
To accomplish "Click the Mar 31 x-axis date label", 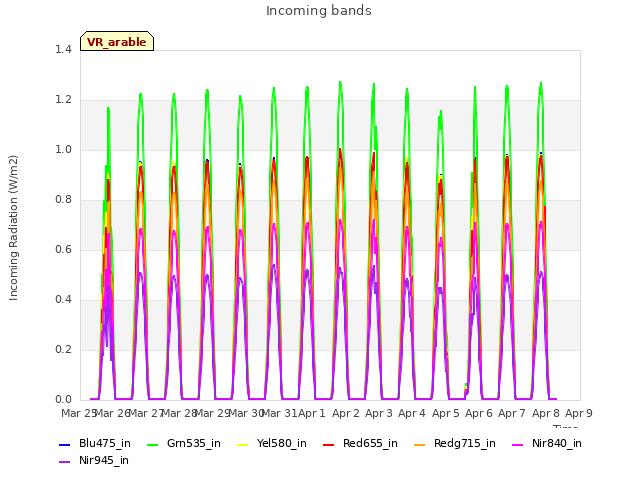I will pos(279,413).
